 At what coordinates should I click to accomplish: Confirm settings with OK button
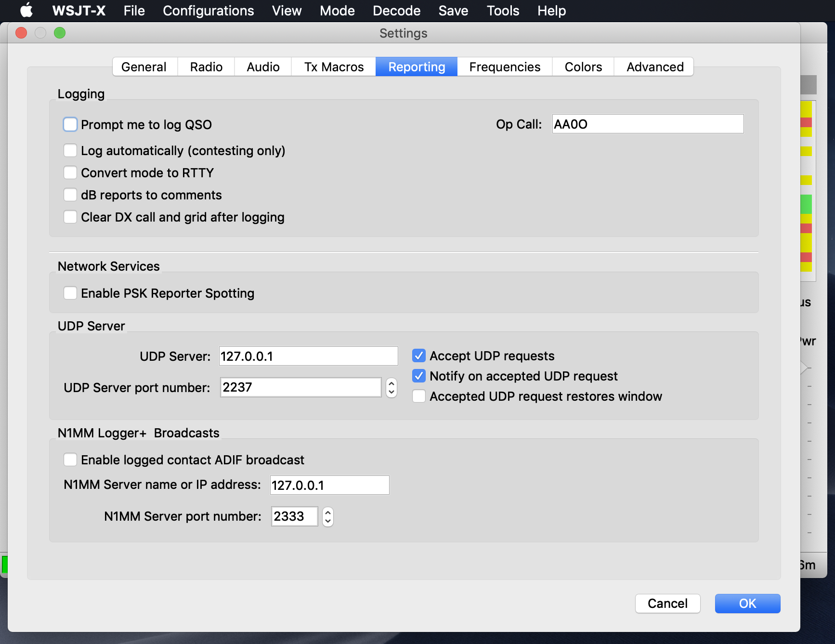pos(747,604)
